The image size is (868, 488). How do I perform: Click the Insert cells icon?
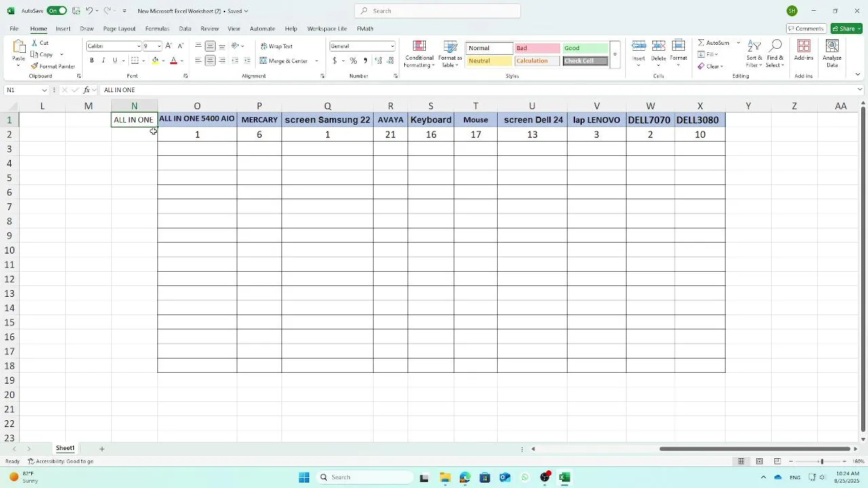click(x=639, y=46)
